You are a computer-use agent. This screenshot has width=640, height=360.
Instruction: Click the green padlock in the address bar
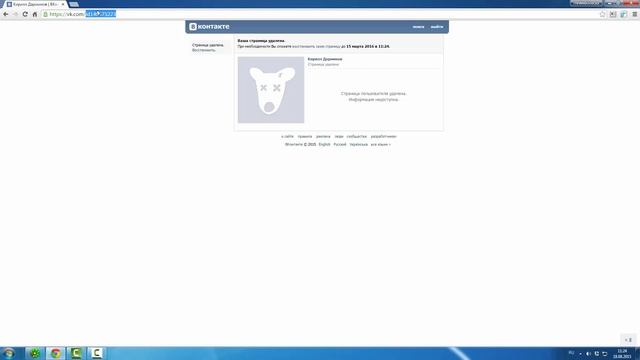click(x=45, y=14)
